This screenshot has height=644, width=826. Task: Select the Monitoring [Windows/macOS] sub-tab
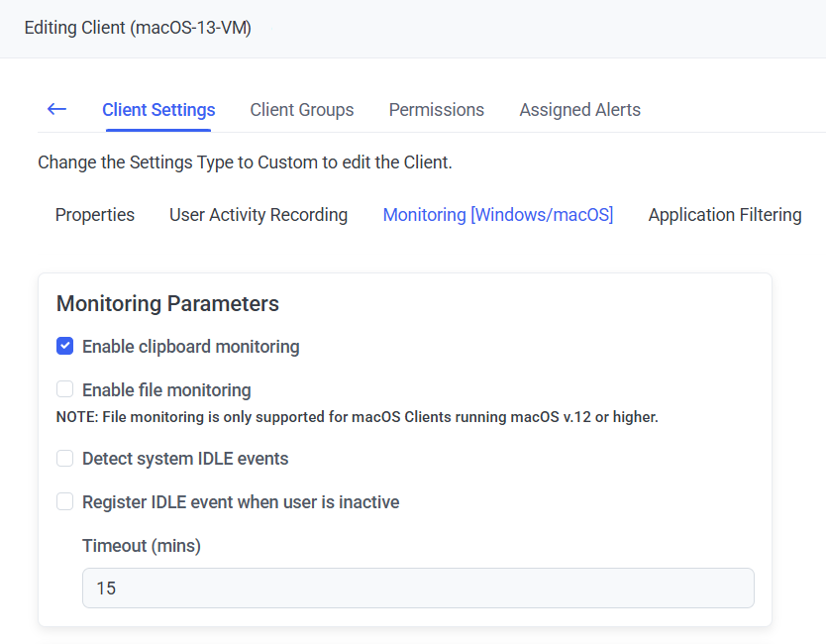498,215
